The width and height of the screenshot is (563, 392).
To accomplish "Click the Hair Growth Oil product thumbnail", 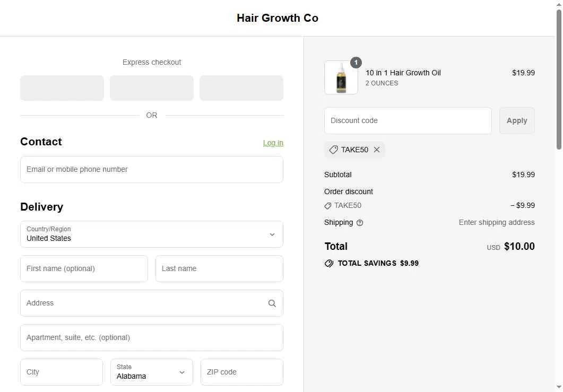I will click(341, 77).
